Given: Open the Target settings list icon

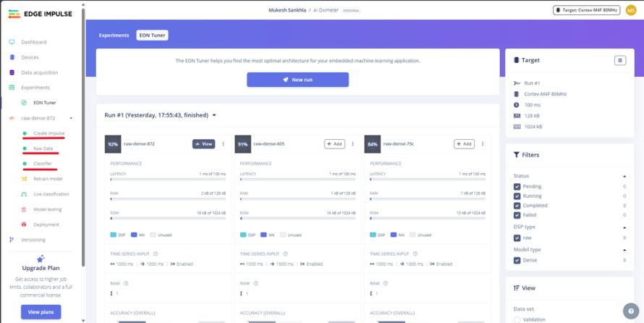Looking at the screenshot, I should pyautogui.click(x=620, y=60).
